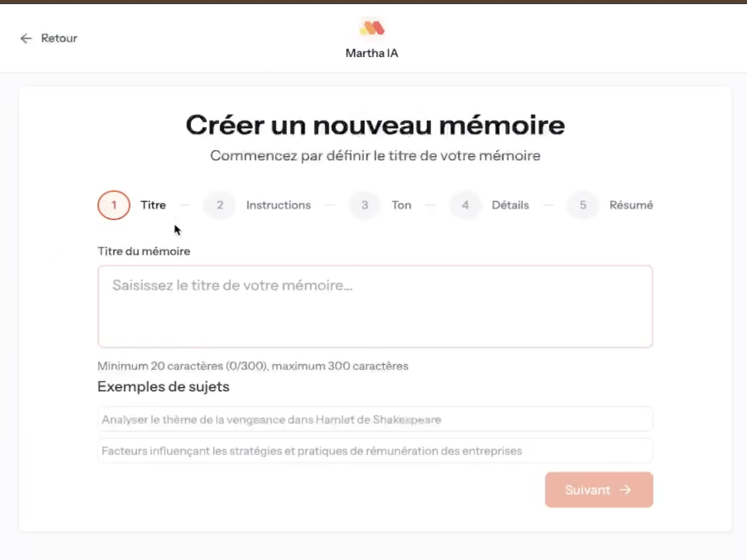Go to the Résumé step label
The image size is (747, 560).
point(631,205)
